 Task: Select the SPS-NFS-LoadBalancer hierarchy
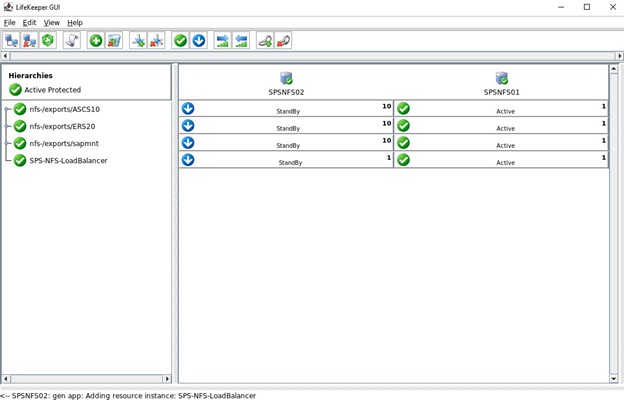pyautogui.click(x=68, y=160)
